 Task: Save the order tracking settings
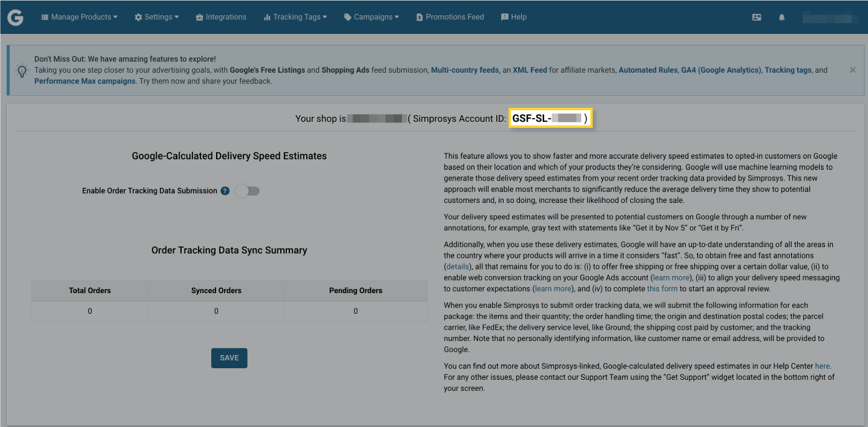[x=229, y=358]
